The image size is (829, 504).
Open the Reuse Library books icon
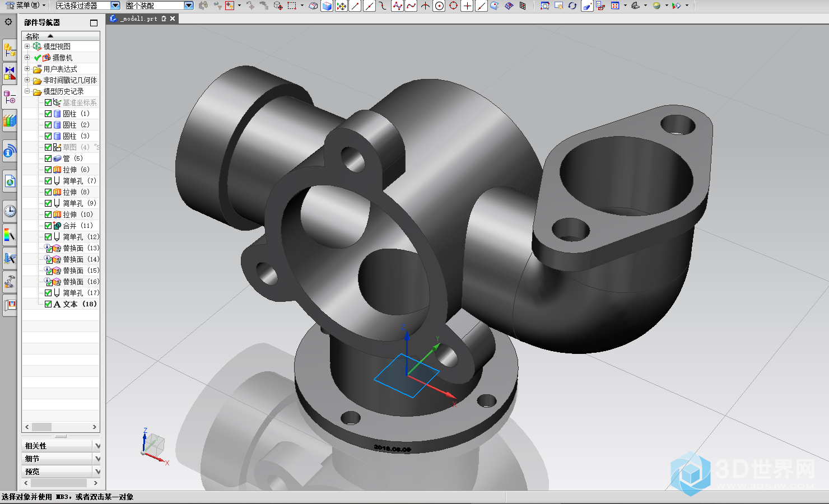[x=10, y=120]
